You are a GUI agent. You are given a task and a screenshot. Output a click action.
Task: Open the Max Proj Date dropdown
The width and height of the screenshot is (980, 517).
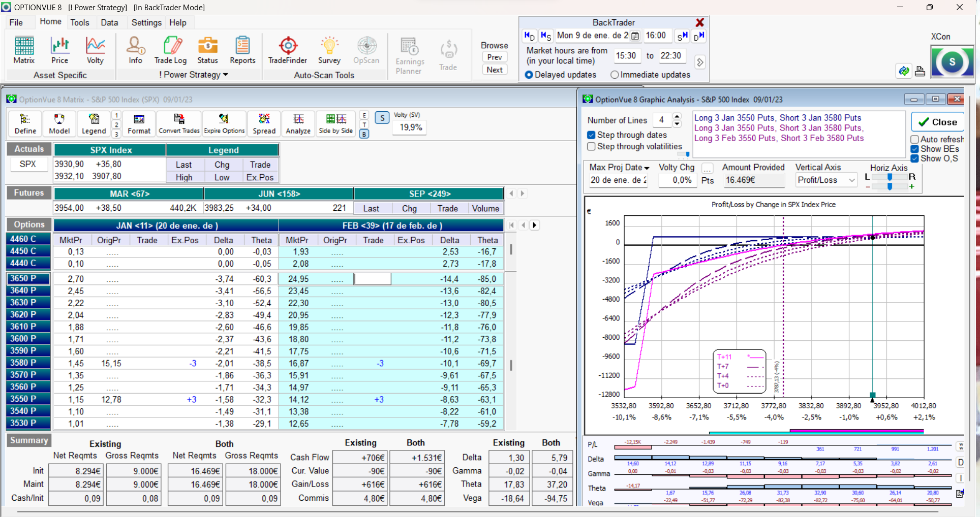coord(647,168)
